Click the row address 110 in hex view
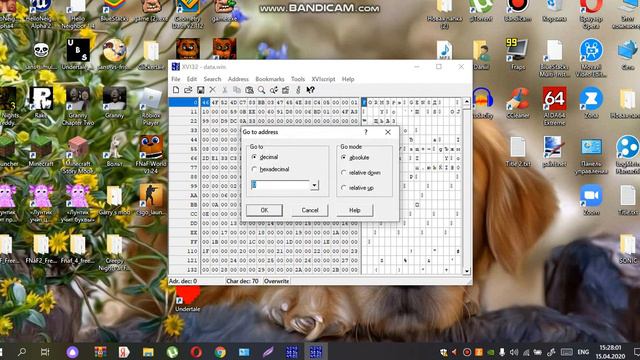Screen dimensions: 640x360 point(192,251)
